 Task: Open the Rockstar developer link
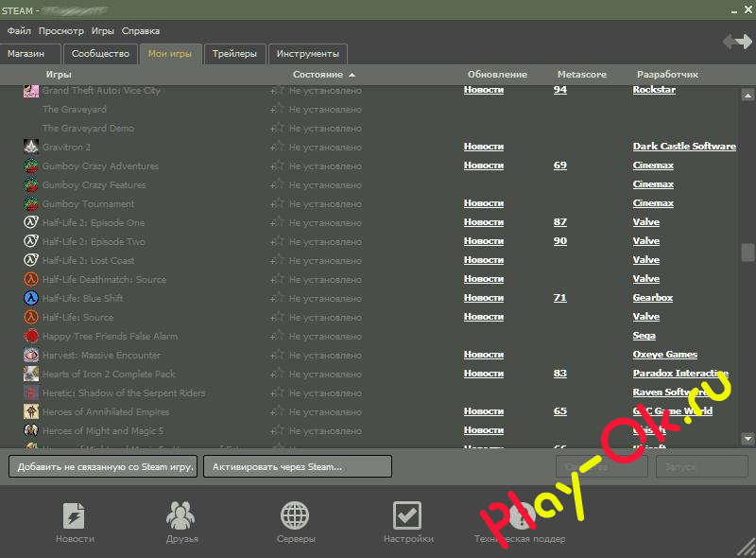point(654,90)
